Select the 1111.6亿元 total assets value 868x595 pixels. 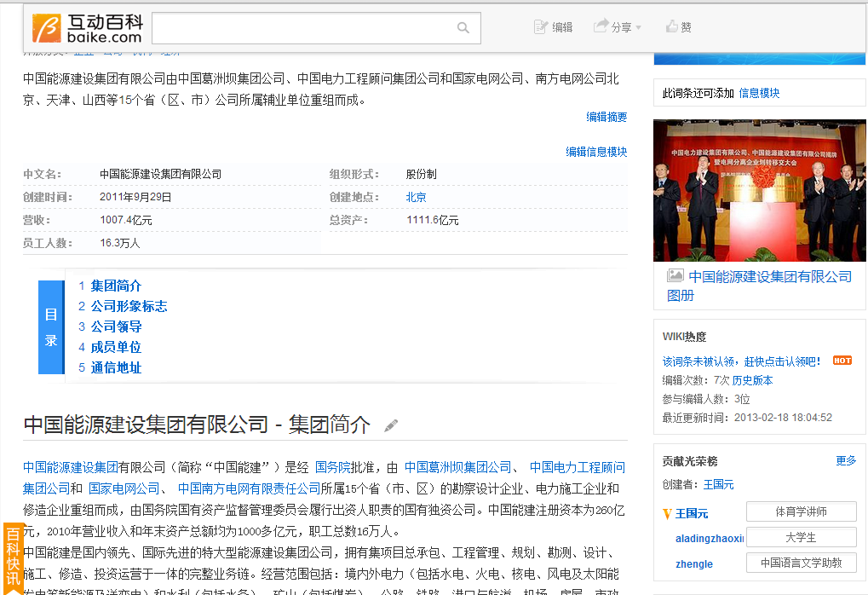click(x=433, y=220)
